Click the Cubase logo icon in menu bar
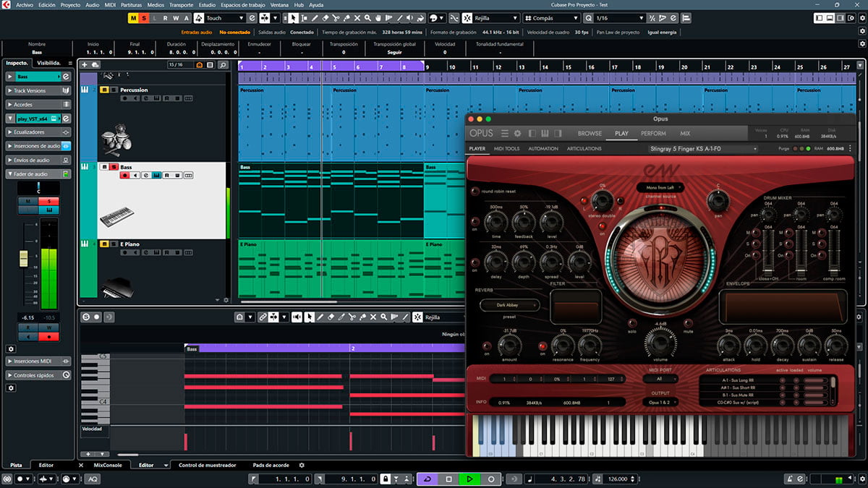Image resolution: width=868 pixels, height=488 pixels. tap(7, 4)
